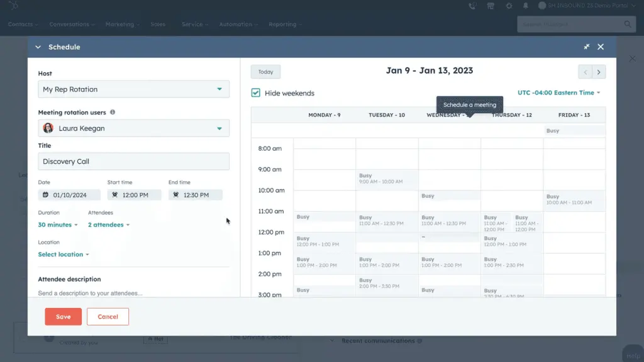Open the Service menu
This screenshot has height=362, width=644.
click(195, 25)
